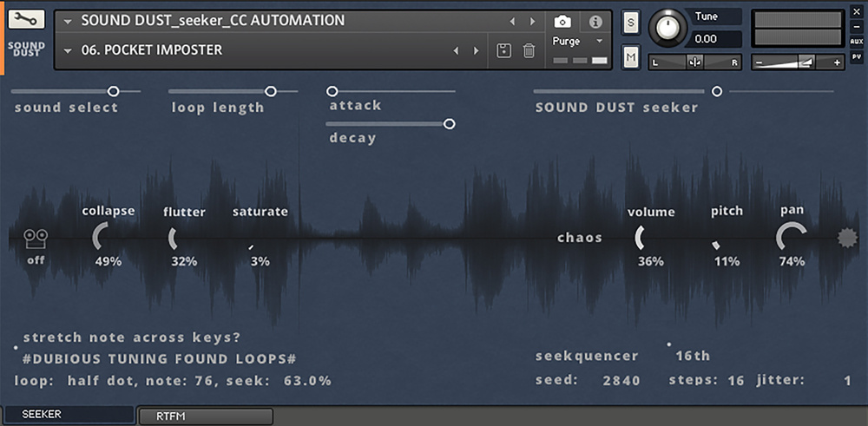Open the Purge dropdown menu
The height and width of the screenshot is (426, 868).
point(597,41)
